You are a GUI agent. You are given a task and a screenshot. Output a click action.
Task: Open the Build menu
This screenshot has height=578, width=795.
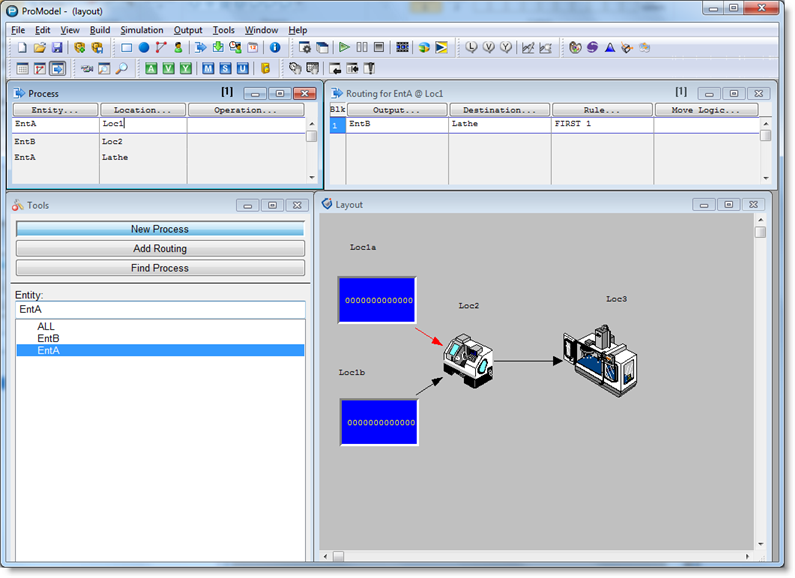pyautogui.click(x=100, y=30)
